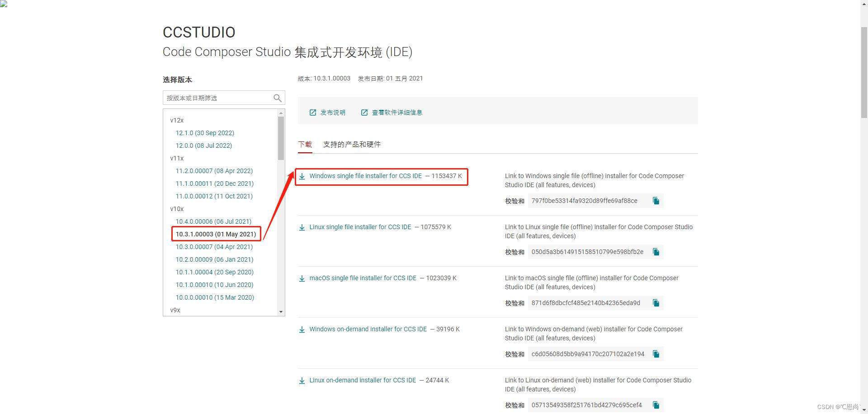The width and height of the screenshot is (868, 414).
Task: Switch to the 下载 tab
Action: [x=305, y=144]
